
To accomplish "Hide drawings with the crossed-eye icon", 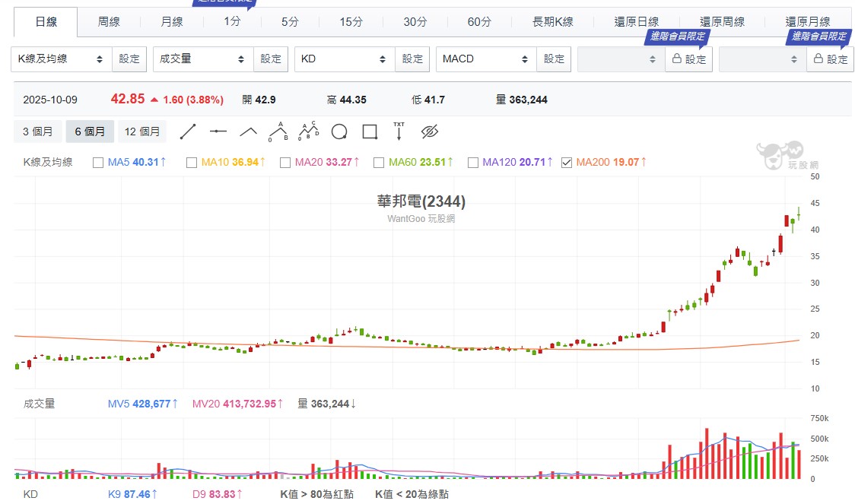I will [x=430, y=132].
